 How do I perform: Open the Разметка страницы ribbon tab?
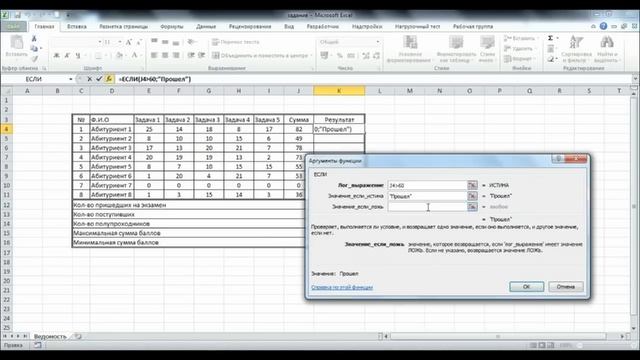pos(123,27)
